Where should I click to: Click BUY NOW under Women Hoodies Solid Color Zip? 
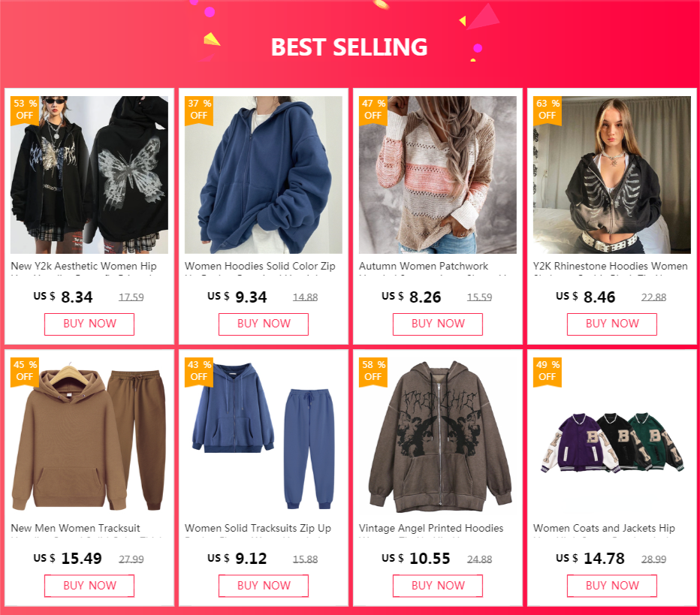(x=264, y=324)
